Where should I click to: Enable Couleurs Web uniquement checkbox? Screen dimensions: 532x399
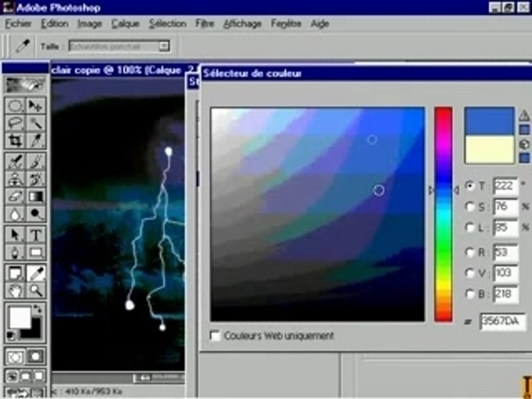click(215, 336)
